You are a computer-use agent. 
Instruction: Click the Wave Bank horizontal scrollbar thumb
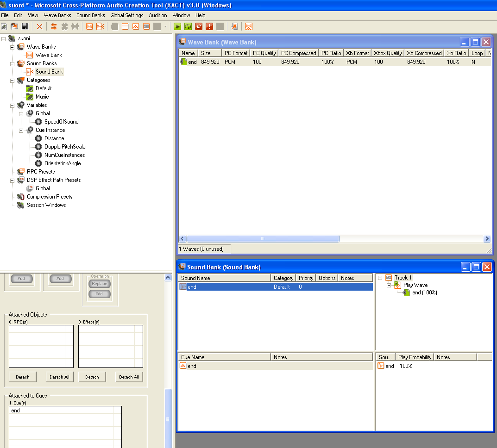point(263,238)
